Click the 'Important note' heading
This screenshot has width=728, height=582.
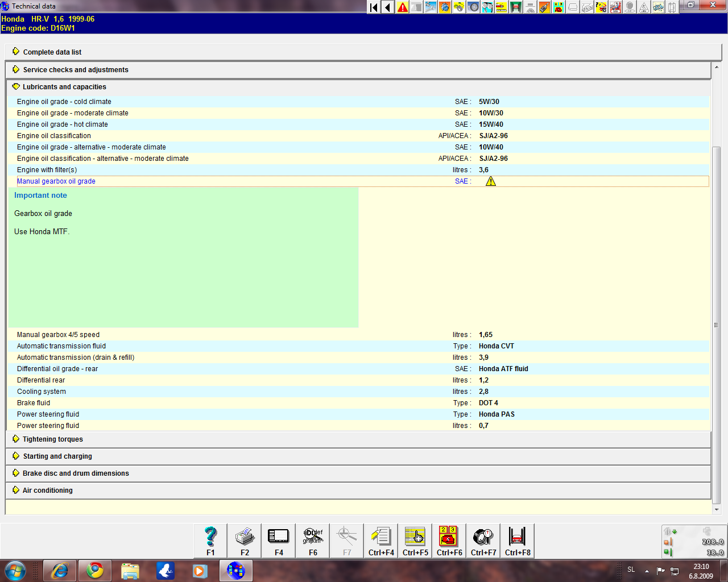[x=40, y=196]
